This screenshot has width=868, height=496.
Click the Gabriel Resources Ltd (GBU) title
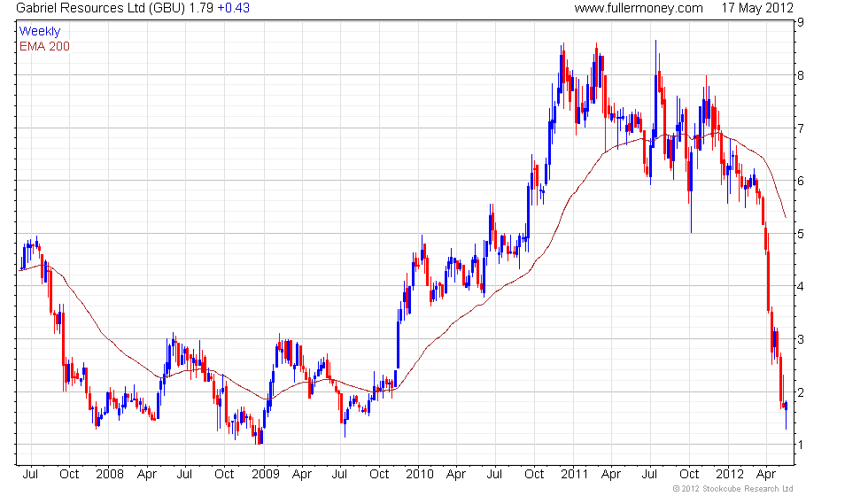pyautogui.click(x=101, y=8)
